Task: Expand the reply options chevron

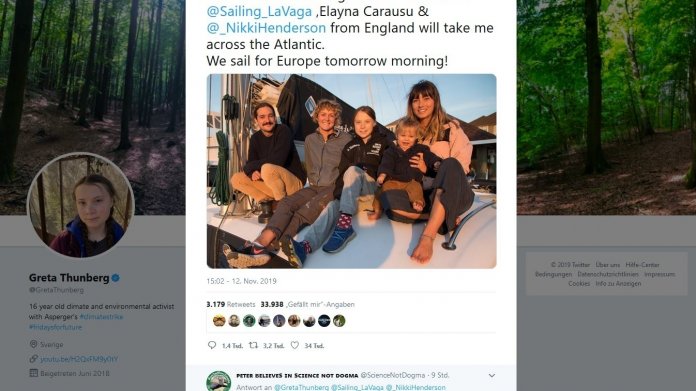Action: click(491, 375)
